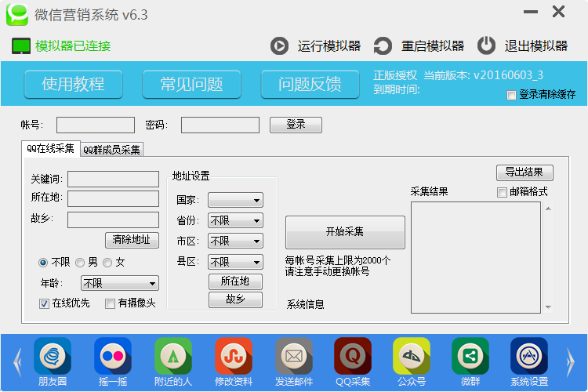The image size is (588, 392).
Task: Open the 使用教程 tutorial tab
Action: [73, 84]
